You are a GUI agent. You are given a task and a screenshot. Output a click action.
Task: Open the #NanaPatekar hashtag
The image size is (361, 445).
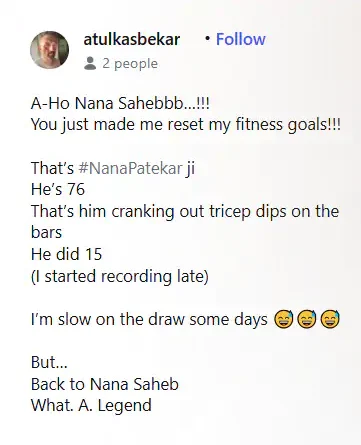pos(130,168)
